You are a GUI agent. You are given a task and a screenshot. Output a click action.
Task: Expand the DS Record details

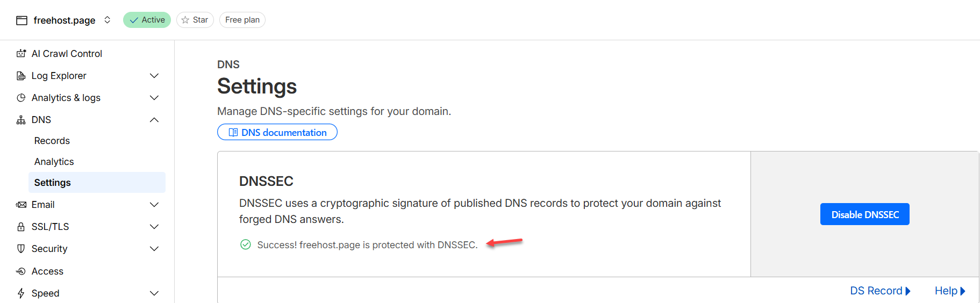880,291
